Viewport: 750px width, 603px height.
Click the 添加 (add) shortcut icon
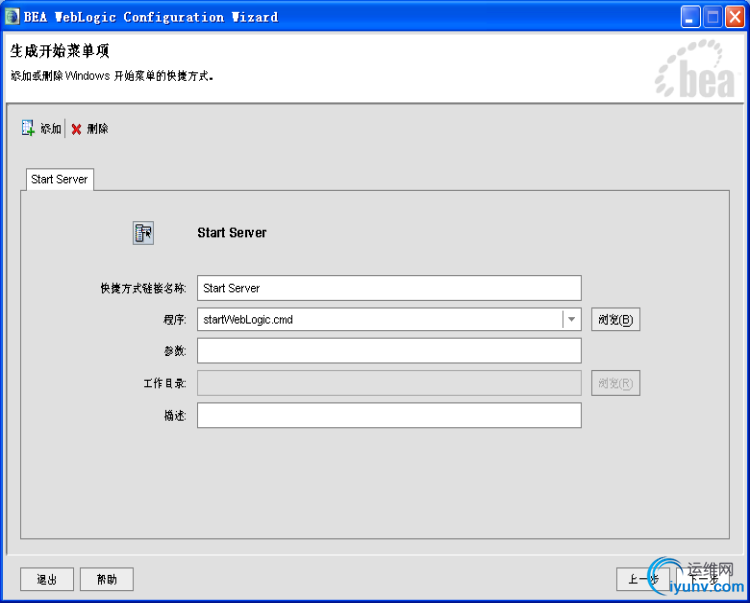coord(28,128)
